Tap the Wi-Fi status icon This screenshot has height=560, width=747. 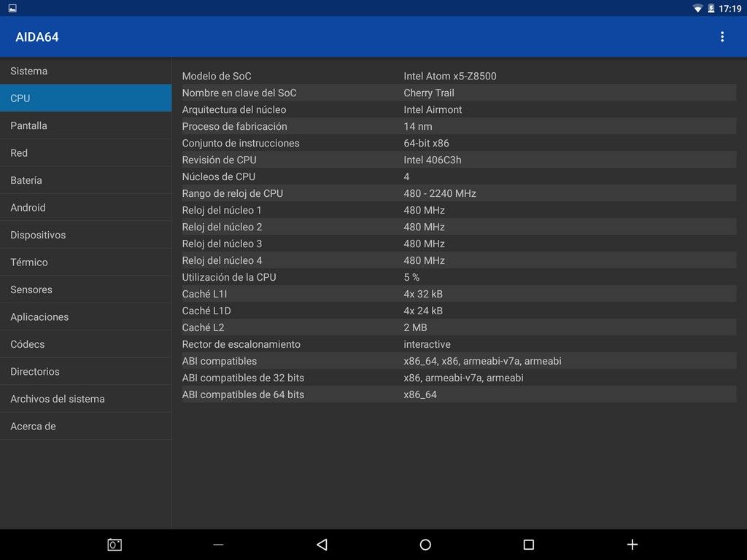698,9
